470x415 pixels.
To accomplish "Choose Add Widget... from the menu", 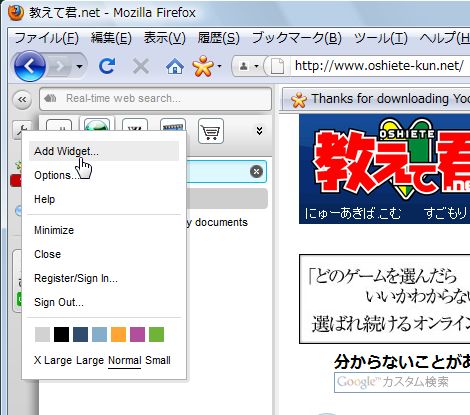I will coord(104,151).
